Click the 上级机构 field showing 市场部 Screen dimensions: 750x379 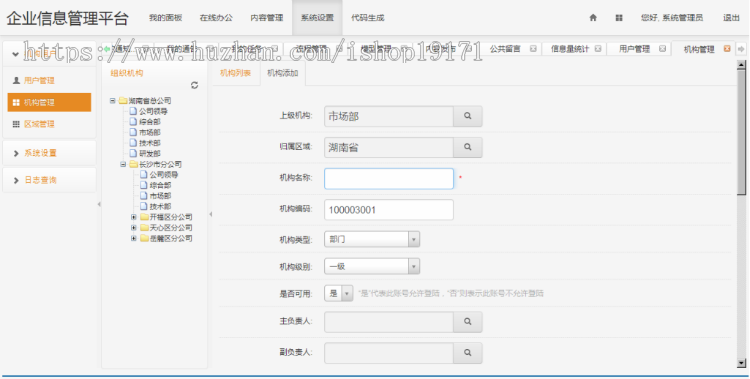click(x=389, y=116)
